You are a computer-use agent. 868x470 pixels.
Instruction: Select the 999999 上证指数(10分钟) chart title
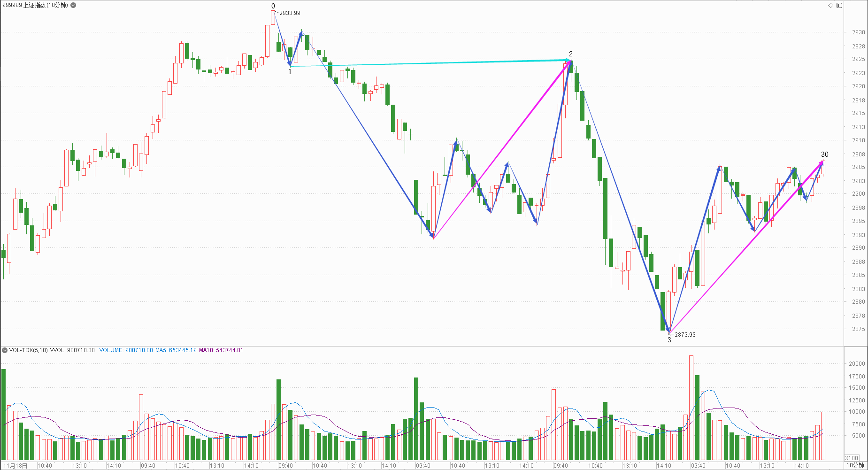35,5
